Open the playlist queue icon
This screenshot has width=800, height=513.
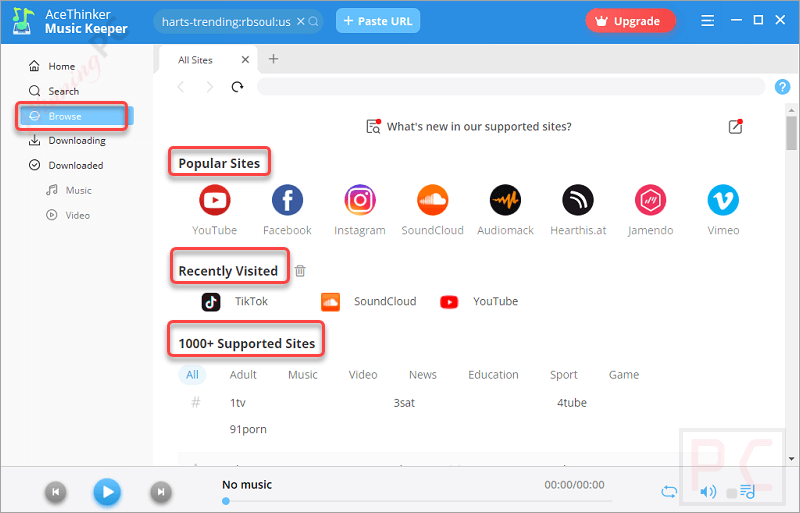(x=747, y=492)
